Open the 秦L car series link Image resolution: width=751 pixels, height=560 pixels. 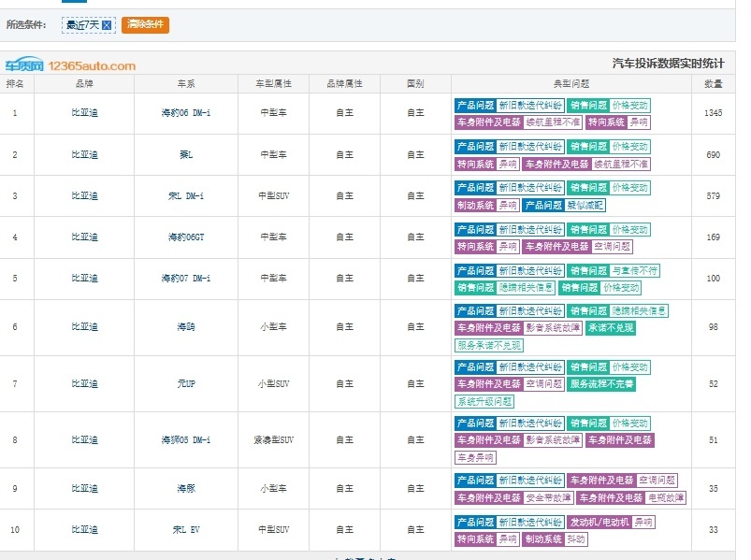click(x=186, y=154)
